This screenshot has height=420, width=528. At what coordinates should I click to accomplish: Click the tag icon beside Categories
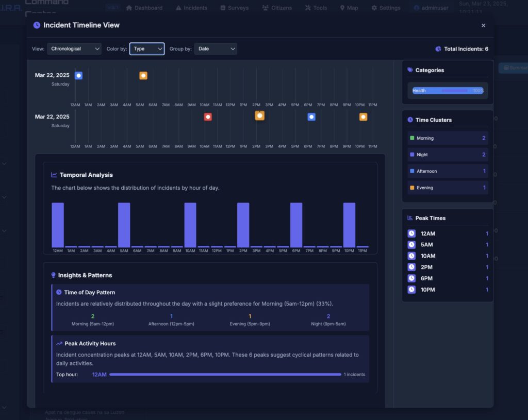(410, 70)
